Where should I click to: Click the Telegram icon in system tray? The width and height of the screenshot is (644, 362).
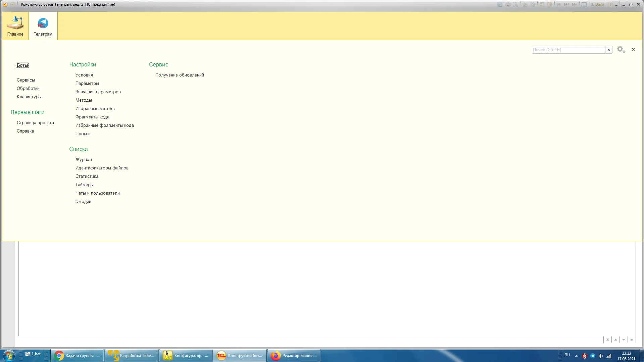tap(592, 356)
